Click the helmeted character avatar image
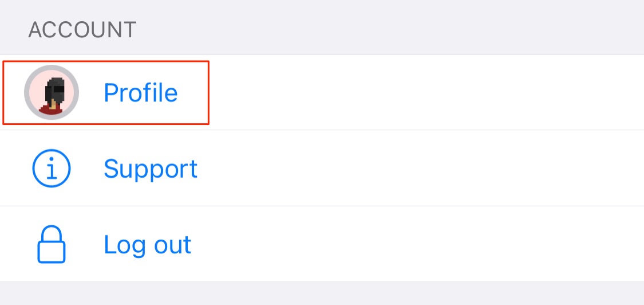Screen dimensions: 644x305 [52, 92]
